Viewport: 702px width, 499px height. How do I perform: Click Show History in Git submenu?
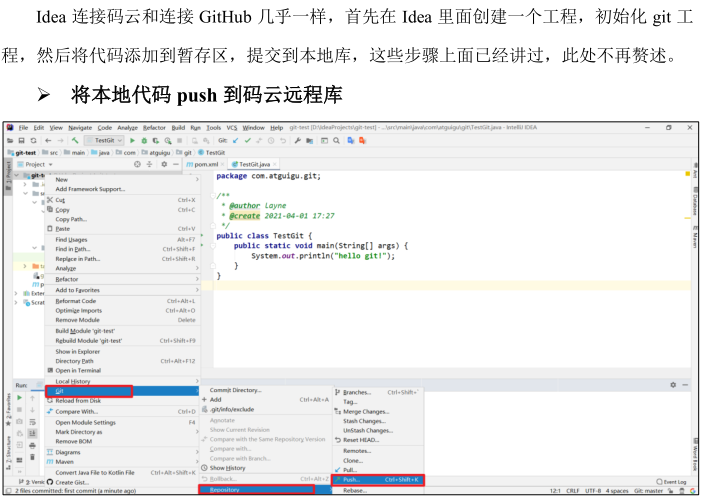[266, 468]
